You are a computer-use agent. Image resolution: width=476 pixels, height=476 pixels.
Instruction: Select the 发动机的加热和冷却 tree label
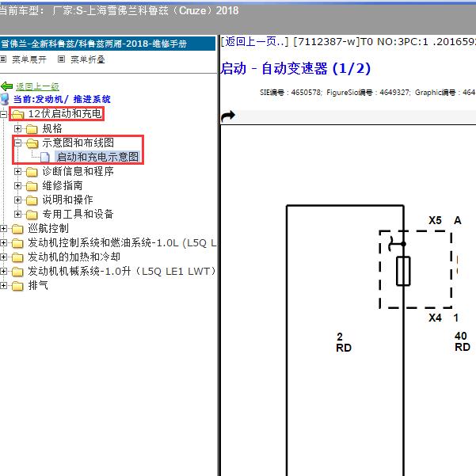tap(74, 257)
